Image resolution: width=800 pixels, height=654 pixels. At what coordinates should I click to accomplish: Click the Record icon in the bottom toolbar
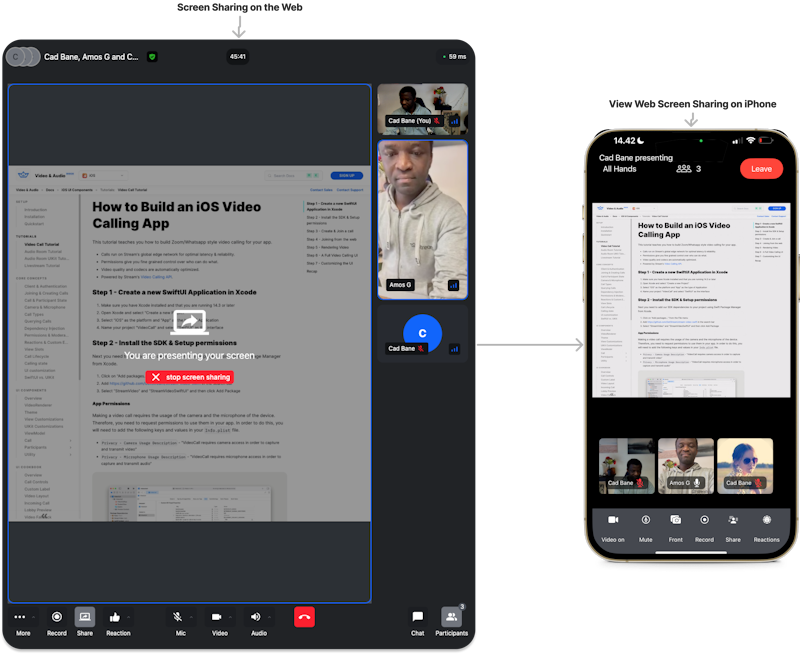[x=56, y=617]
